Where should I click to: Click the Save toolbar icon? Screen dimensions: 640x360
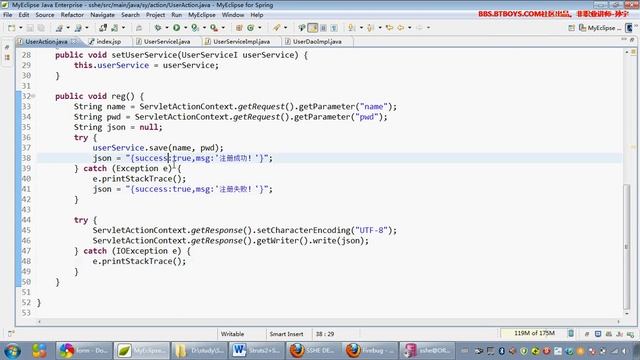[x=30, y=28]
